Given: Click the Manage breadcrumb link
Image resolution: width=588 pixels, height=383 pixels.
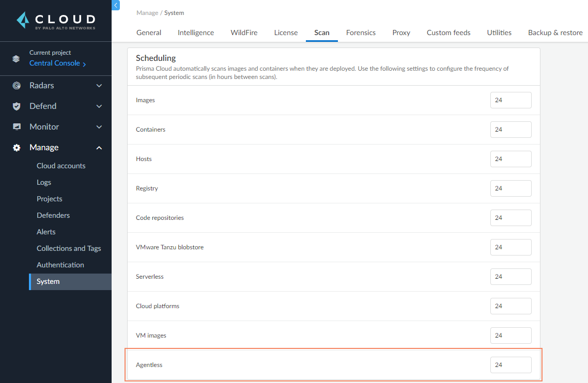Looking at the screenshot, I should (147, 13).
